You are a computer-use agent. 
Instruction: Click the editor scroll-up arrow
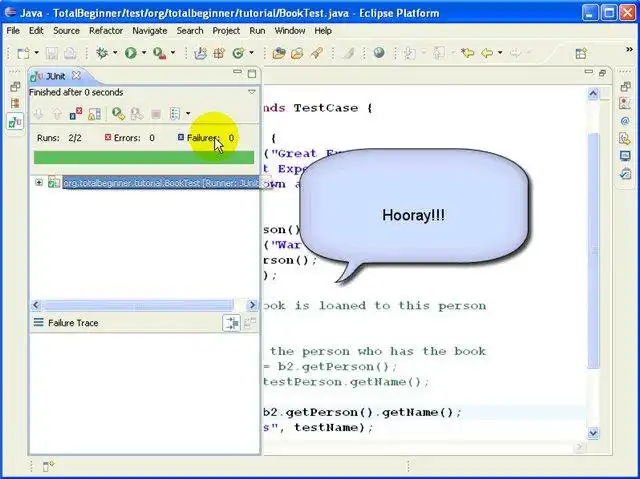tap(593, 94)
